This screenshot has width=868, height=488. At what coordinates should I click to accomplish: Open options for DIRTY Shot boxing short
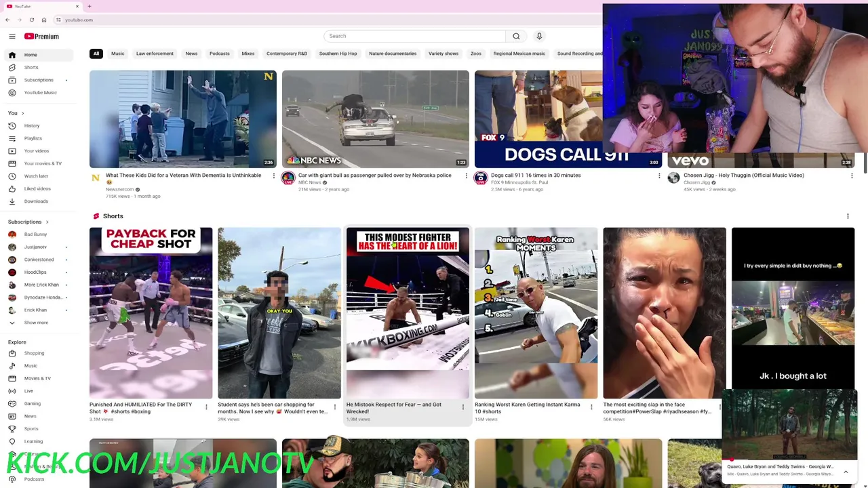tap(206, 407)
